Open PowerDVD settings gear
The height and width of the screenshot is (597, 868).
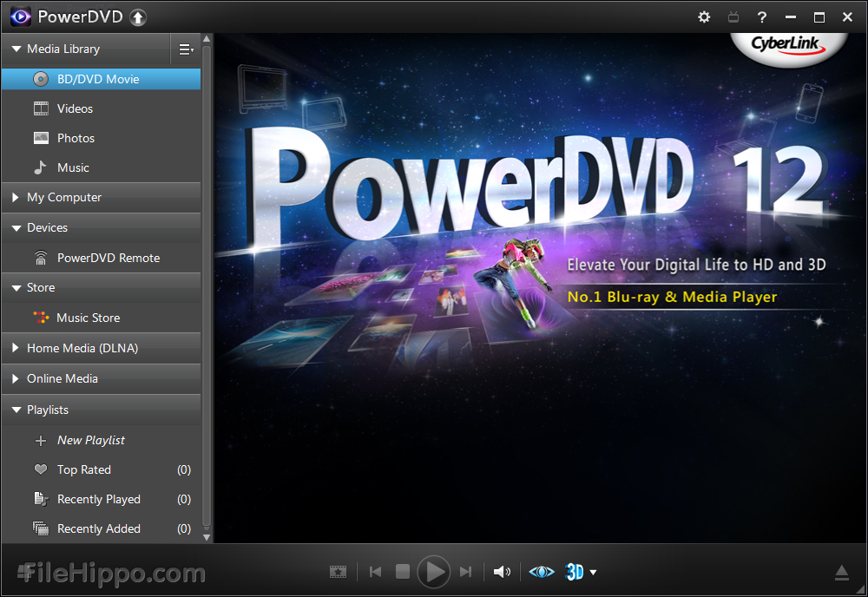(x=704, y=17)
